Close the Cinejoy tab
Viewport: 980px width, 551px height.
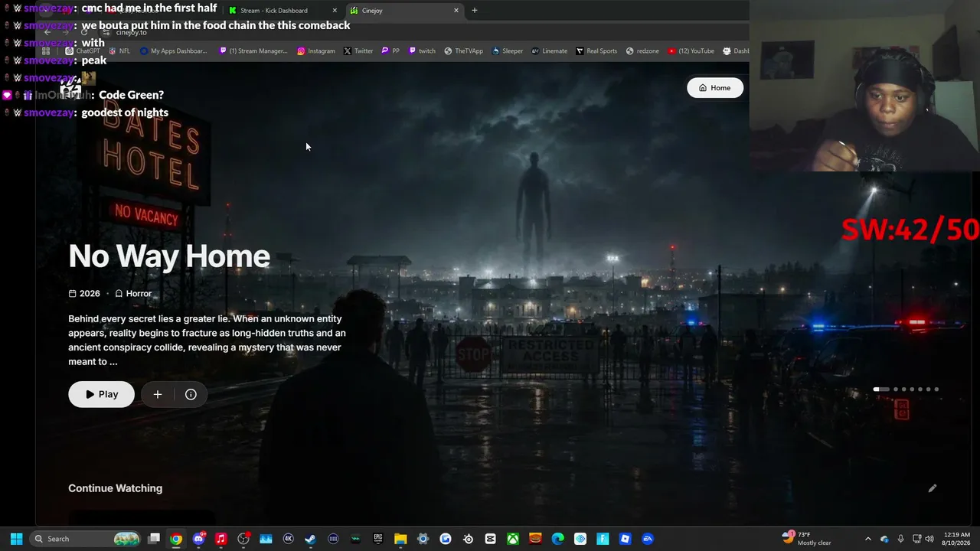[456, 11]
